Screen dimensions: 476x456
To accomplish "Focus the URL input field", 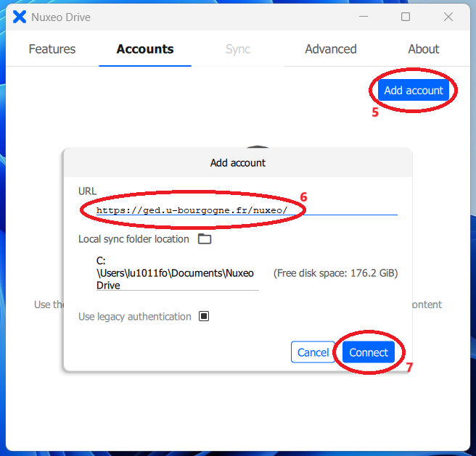I will click(x=247, y=210).
